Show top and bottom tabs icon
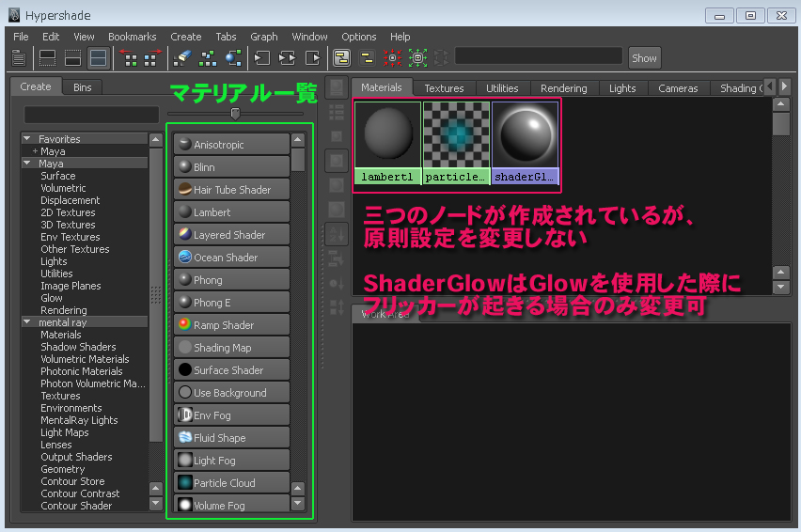801x532 pixels. click(x=98, y=57)
